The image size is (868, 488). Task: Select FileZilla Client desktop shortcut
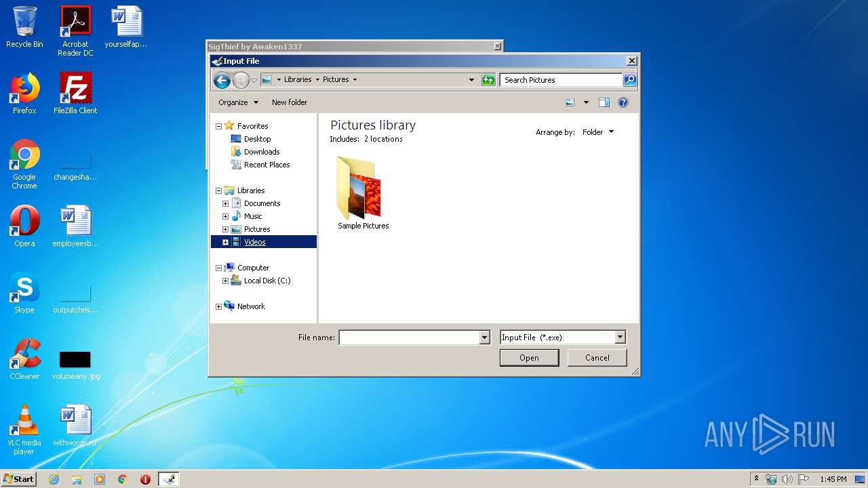[75, 93]
